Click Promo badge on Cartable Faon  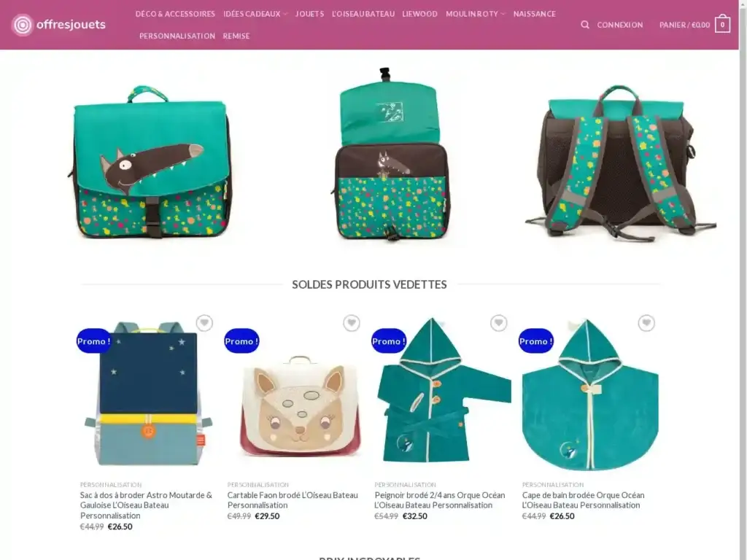tap(241, 341)
